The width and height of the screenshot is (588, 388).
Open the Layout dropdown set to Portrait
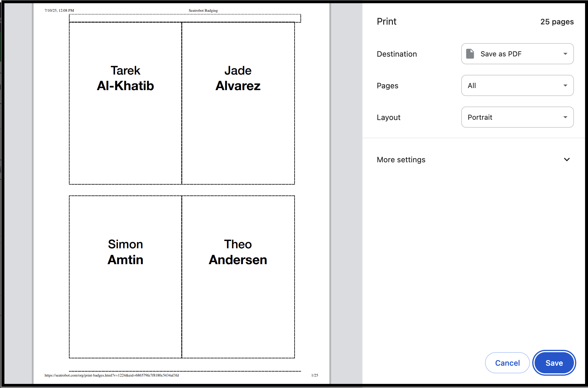(x=517, y=117)
